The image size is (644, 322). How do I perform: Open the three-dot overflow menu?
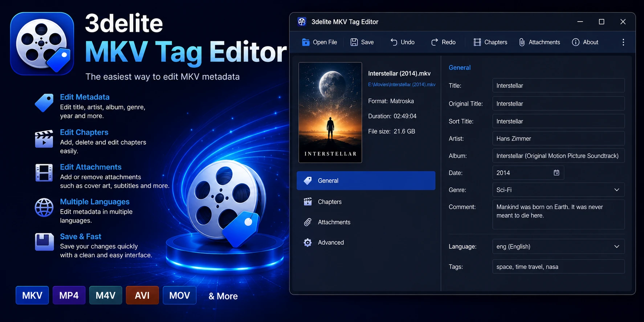[x=623, y=42]
